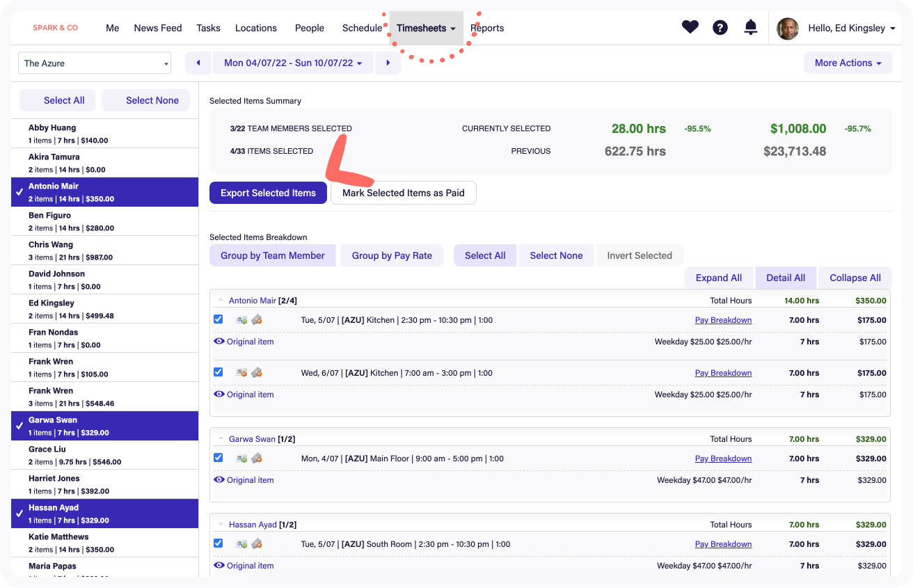Show original item under South Room shift

pyautogui.click(x=244, y=566)
